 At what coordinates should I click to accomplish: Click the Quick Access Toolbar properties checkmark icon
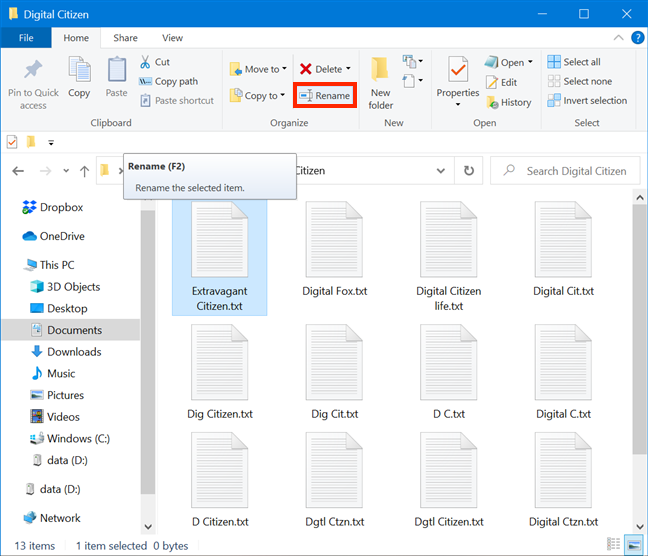[x=12, y=142]
